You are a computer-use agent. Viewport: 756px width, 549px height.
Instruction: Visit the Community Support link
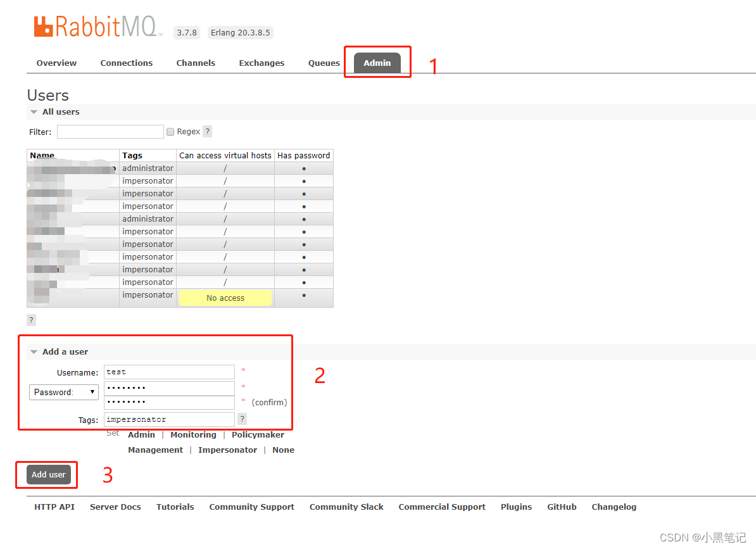click(251, 507)
